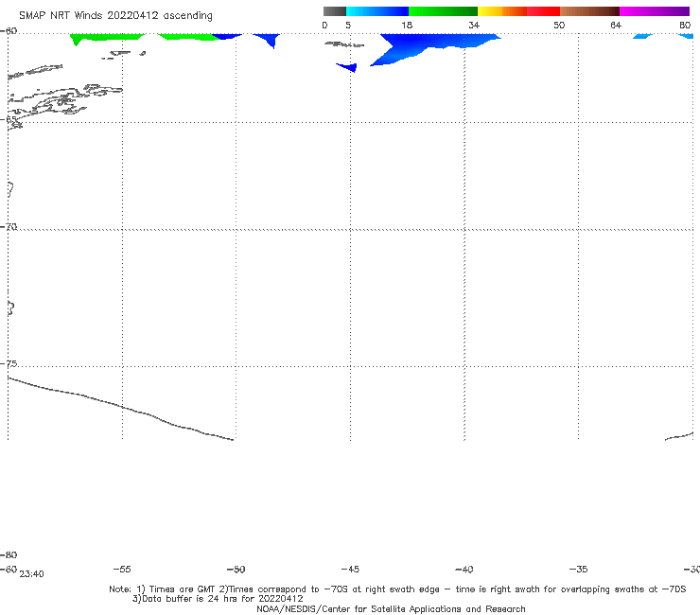Viewport: 700px width, 615px height.
Task: Click the swath time stamp "23:40"
Action: (x=32, y=574)
